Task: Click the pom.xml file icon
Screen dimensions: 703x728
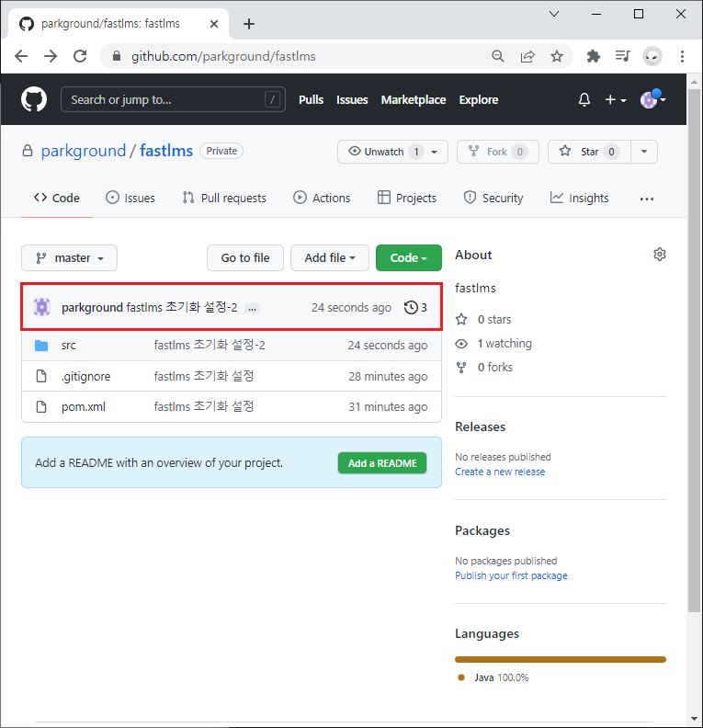Action: [x=41, y=406]
